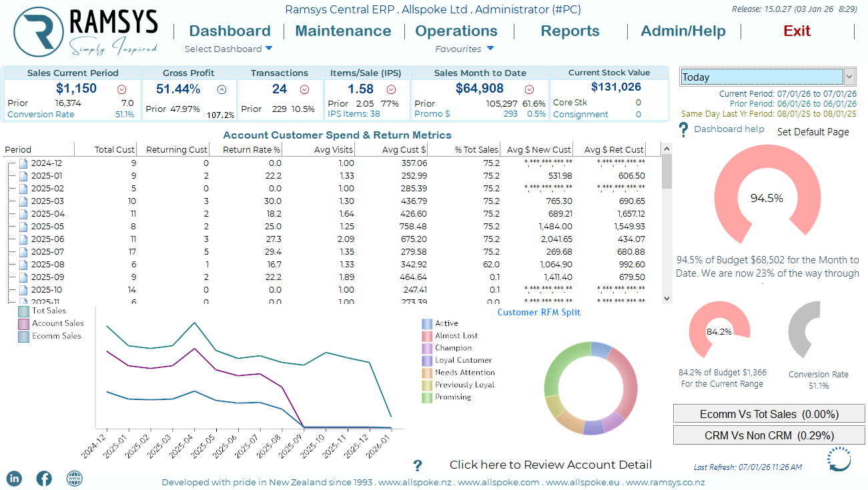Click the Ecomm Vs Tot Sales button
Image resolution: width=868 pixels, height=490 pixels.
pos(769,414)
